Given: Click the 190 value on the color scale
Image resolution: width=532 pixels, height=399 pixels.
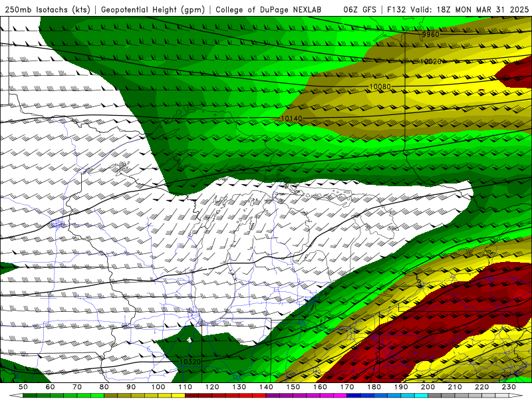Looking at the screenshot, I should pyautogui.click(x=401, y=387).
